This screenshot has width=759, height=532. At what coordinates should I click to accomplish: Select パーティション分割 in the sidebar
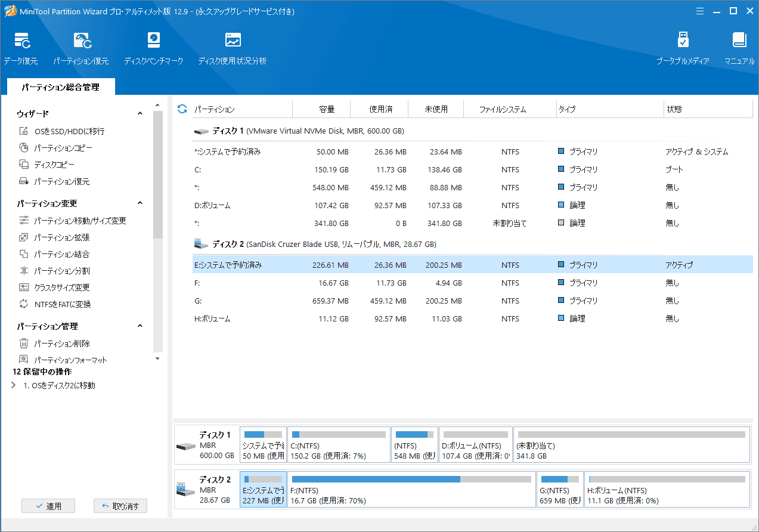[61, 271]
